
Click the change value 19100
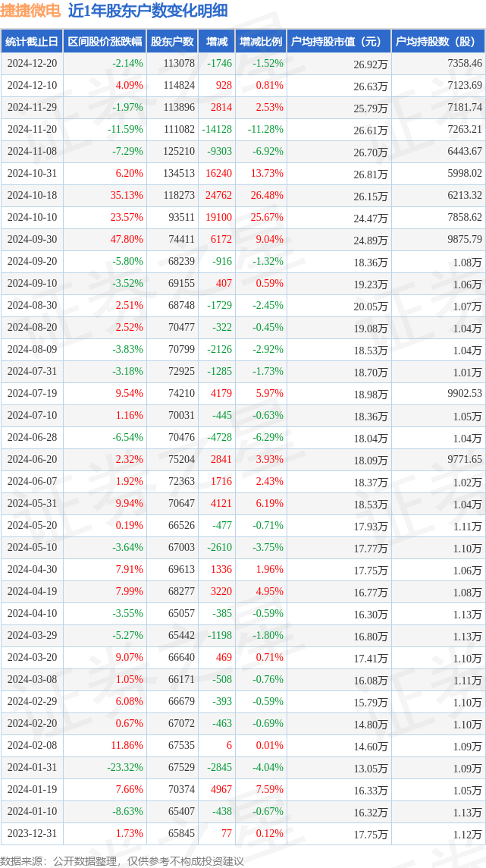tap(219, 218)
